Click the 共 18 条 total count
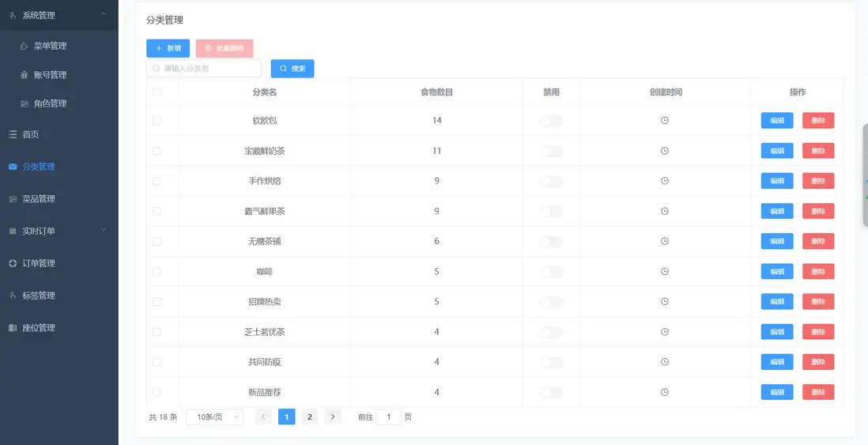The height and width of the screenshot is (445, 868). 164,417
